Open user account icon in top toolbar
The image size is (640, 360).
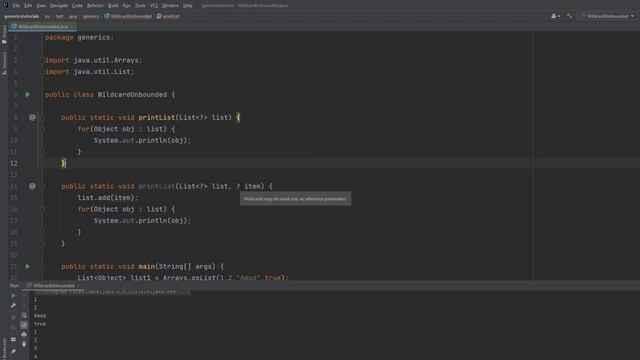click(555, 16)
